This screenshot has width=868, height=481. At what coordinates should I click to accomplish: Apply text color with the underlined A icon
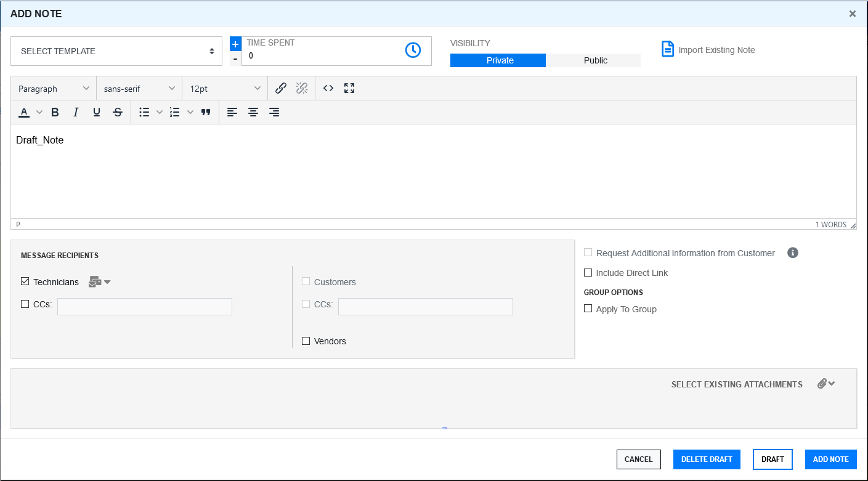pos(24,112)
